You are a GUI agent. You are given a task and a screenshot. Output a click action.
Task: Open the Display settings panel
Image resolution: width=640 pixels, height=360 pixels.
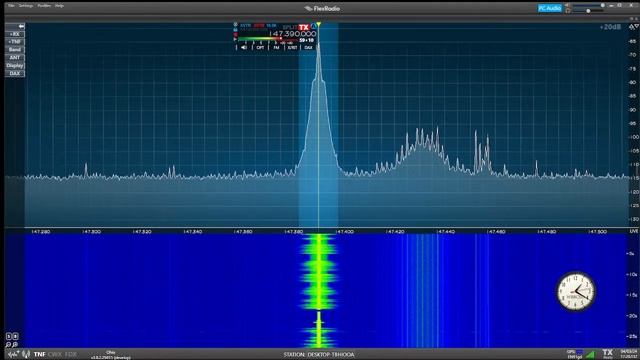point(15,65)
